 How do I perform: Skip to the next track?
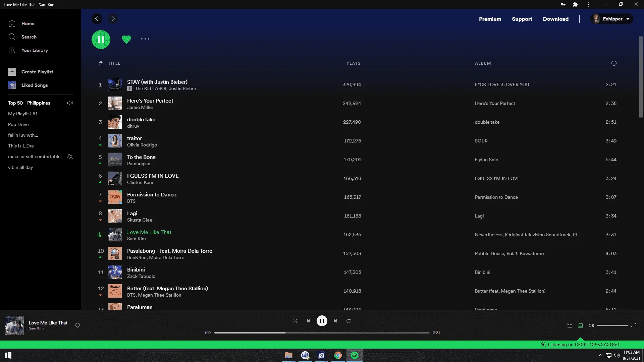pos(335,321)
